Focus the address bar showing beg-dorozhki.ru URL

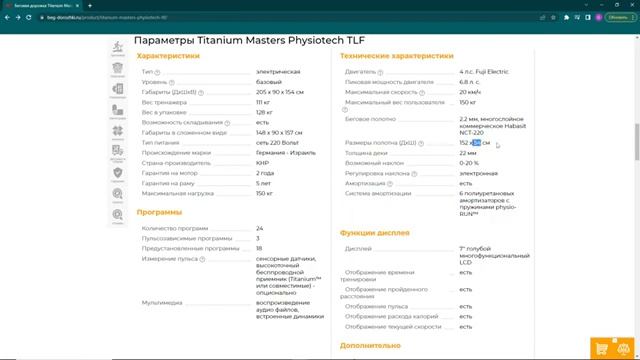pyautogui.click(x=286, y=18)
